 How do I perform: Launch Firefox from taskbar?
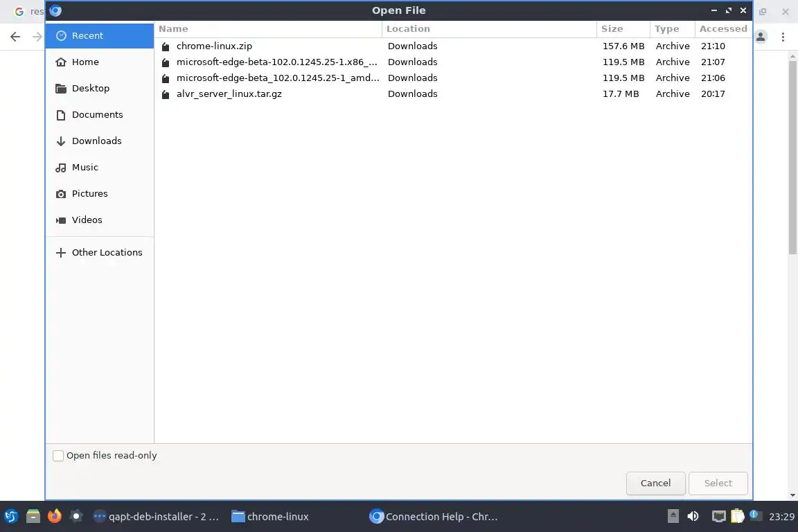(55, 516)
